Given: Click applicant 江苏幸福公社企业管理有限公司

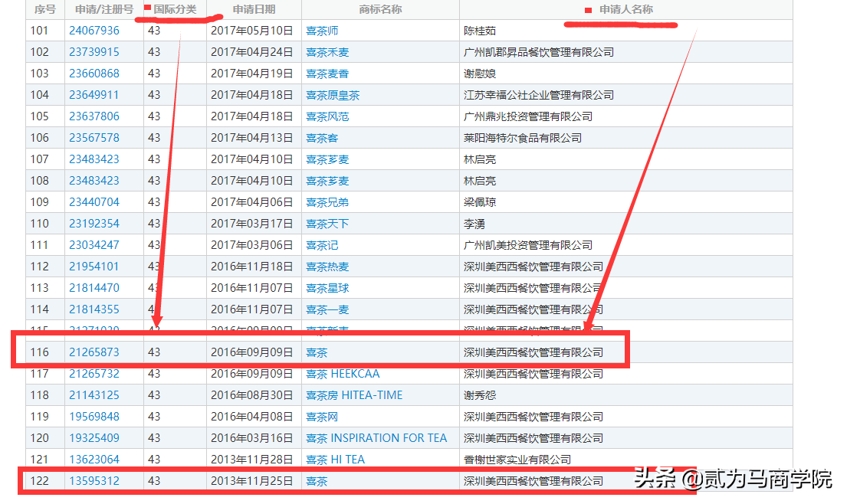Looking at the screenshot, I should pos(539,95).
